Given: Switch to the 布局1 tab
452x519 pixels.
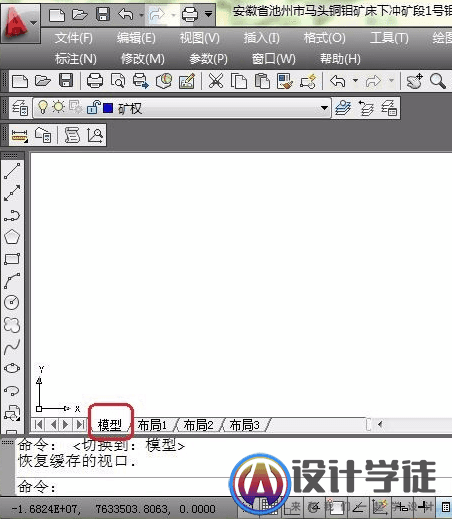Looking at the screenshot, I should [x=152, y=425].
